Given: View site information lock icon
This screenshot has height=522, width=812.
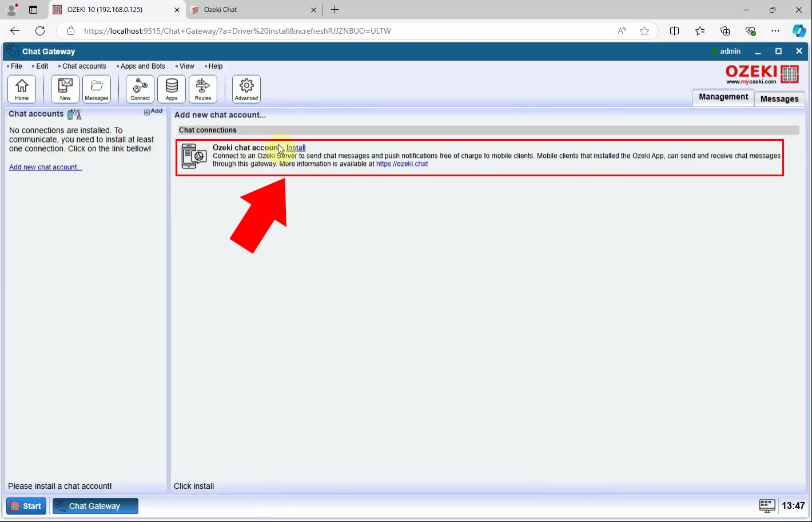Looking at the screenshot, I should coord(71,31).
